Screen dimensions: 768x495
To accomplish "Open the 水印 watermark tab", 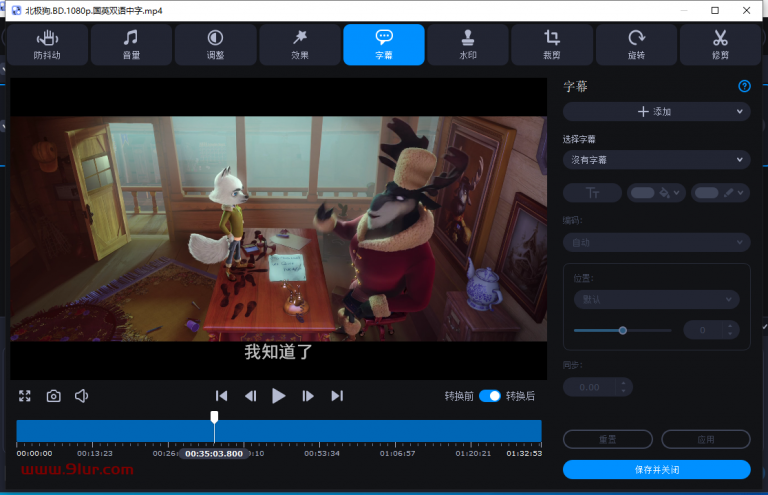I will [468, 45].
